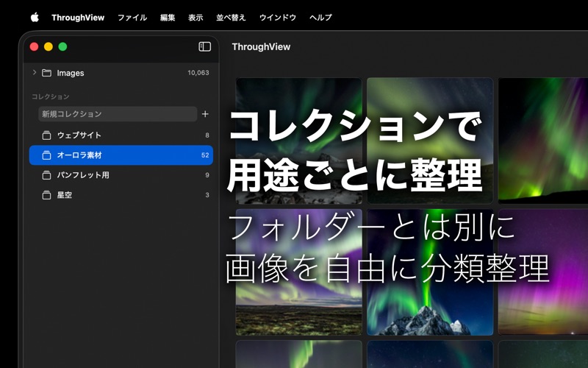Open the magenta aurora thumbnail at right edge
The image size is (588, 368).
pyautogui.click(x=543, y=272)
